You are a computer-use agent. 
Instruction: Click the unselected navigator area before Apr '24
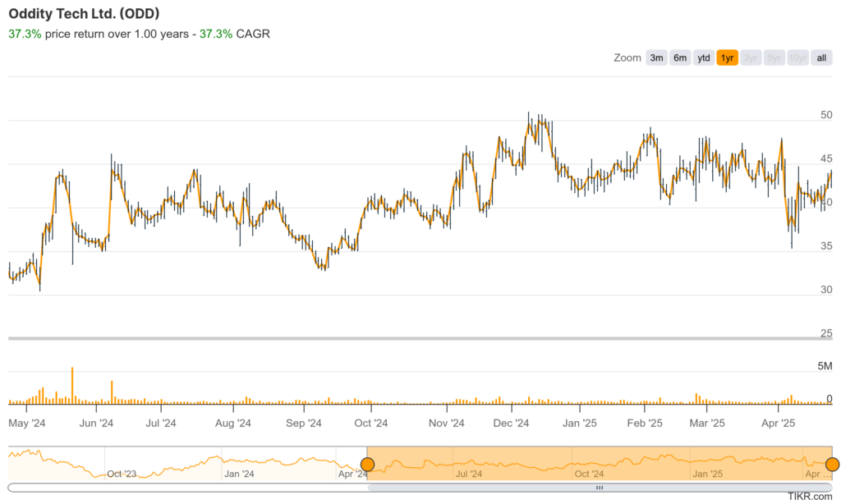188,463
